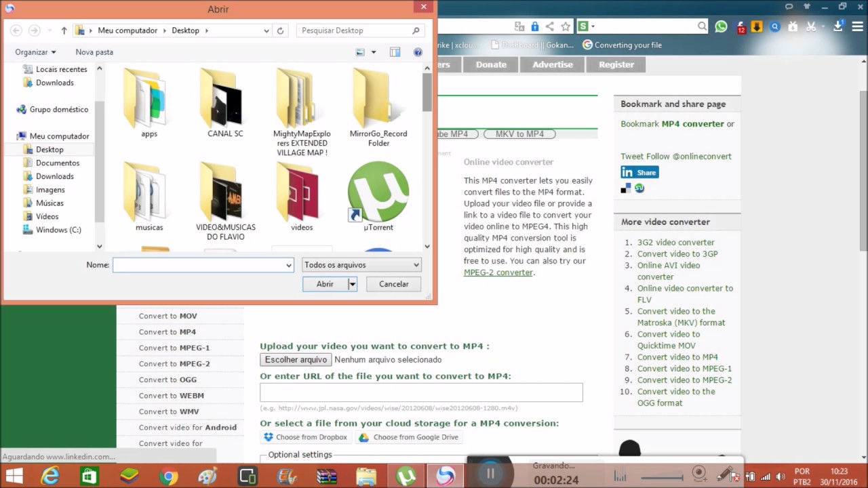Open the Todos os arquivos file type dropdown

pos(361,265)
